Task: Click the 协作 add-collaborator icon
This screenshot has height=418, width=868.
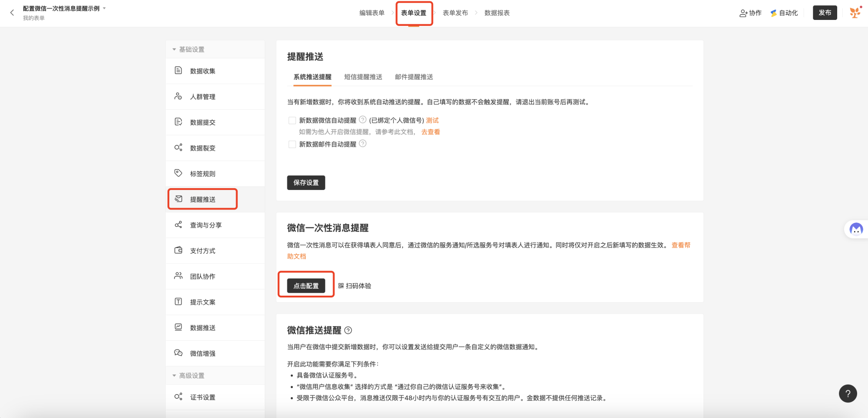Action: click(x=743, y=13)
